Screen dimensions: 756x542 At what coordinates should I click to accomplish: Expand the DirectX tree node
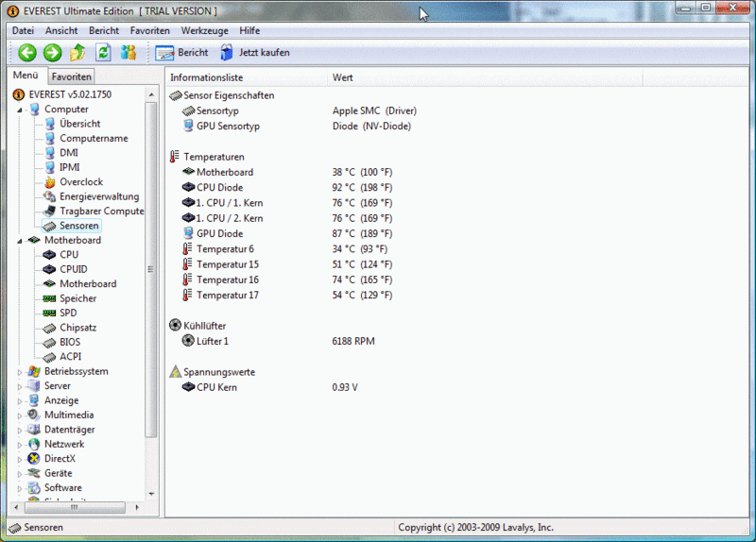[x=20, y=459]
